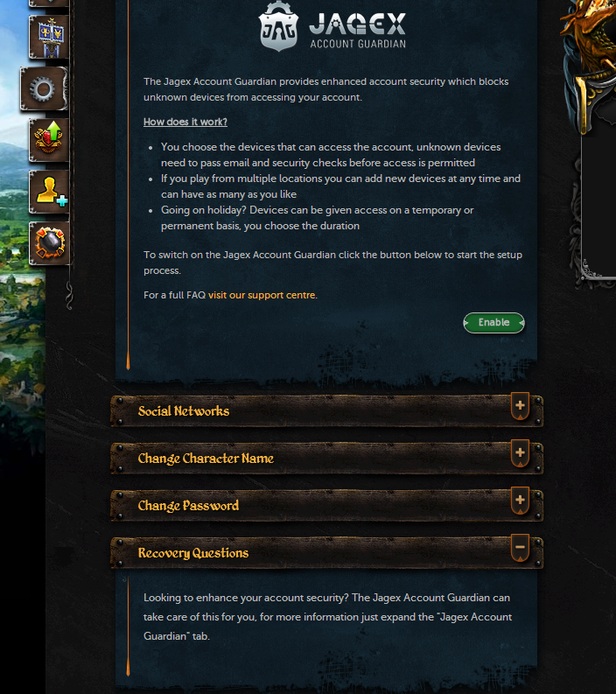The image size is (616, 694).
Task: Expand Change Password using plus icon
Action: coord(520,500)
